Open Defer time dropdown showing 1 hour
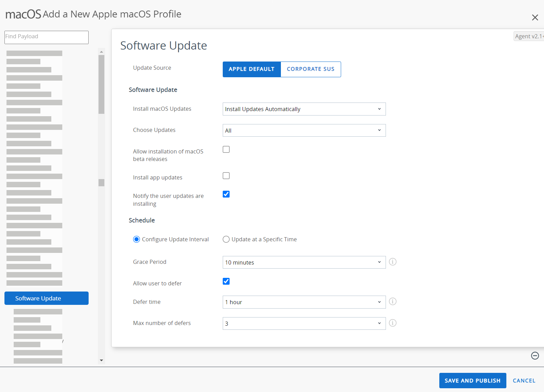Image resolution: width=544 pixels, height=392 pixels. point(304,302)
